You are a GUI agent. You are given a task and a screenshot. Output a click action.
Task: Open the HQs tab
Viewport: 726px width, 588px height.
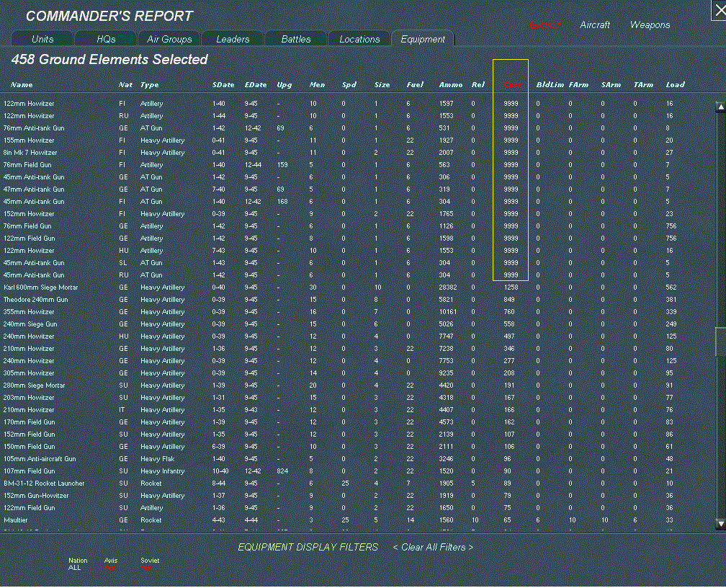pos(106,39)
